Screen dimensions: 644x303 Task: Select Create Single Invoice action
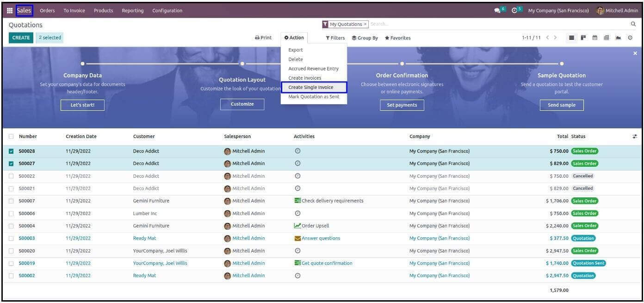(x=314, y=87)
